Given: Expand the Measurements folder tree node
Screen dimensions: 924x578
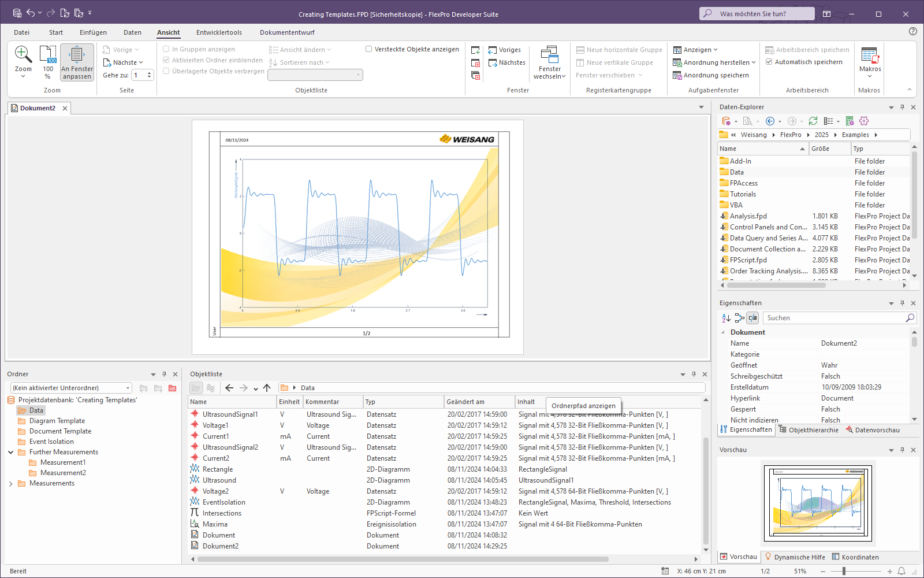Looking at the screenshot, I should pos(11,484).
